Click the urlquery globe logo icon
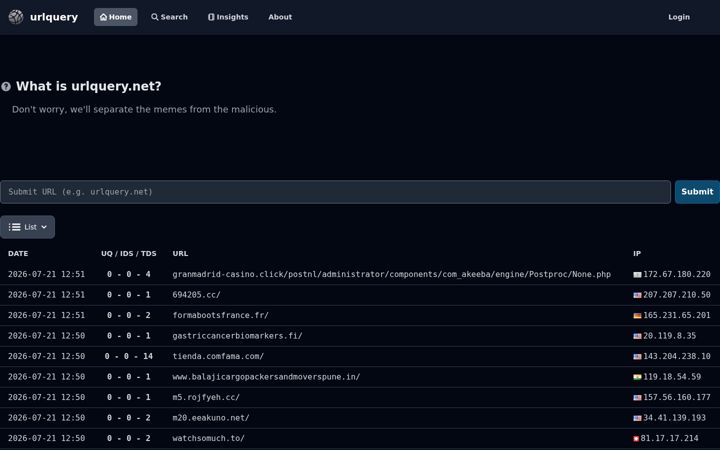This screenshot has height=450, width=720. click(16, 17)
